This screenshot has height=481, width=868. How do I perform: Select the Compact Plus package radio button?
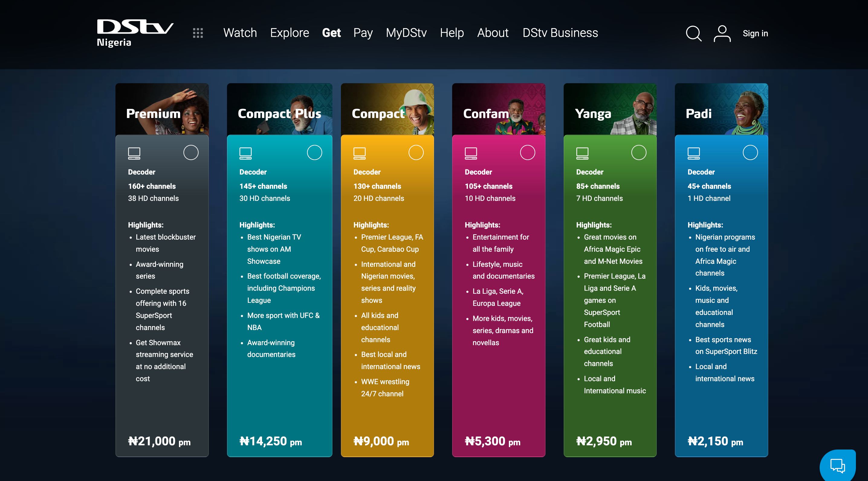click(x=314, y=152)
